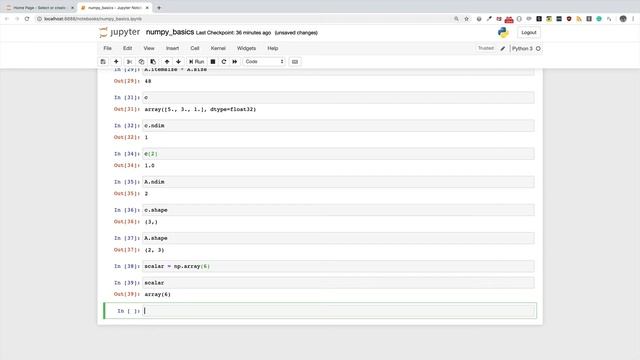Click the kernel idle circle indicator

pos(538,49)
